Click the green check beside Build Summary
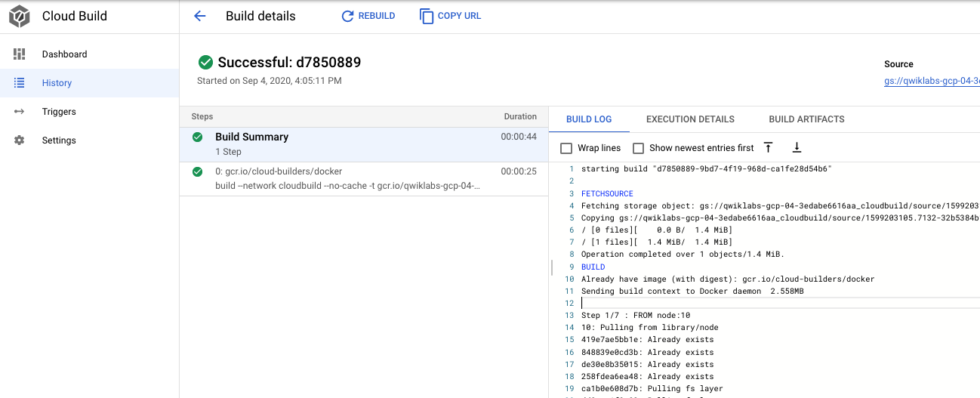The height and width of the screenshot is (398, 980). pyautogui.click(x=198, y=137)
